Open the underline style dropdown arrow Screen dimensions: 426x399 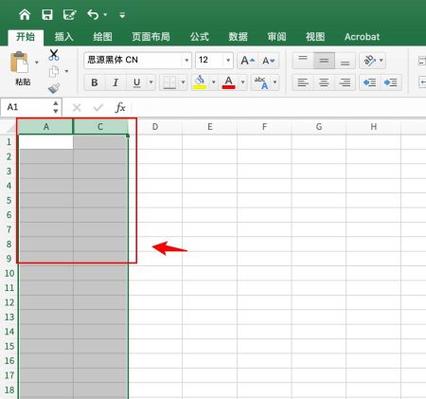(151, 82)
